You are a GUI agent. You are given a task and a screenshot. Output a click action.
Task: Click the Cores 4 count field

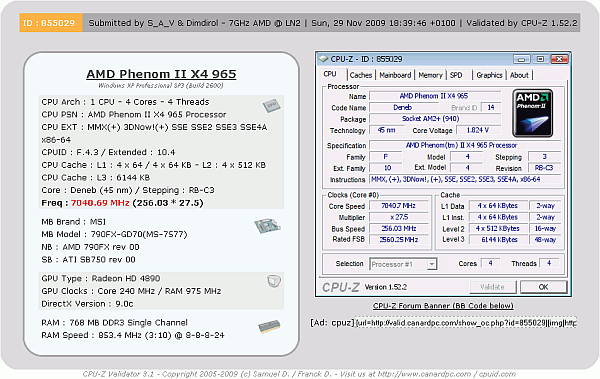(490, 263)
